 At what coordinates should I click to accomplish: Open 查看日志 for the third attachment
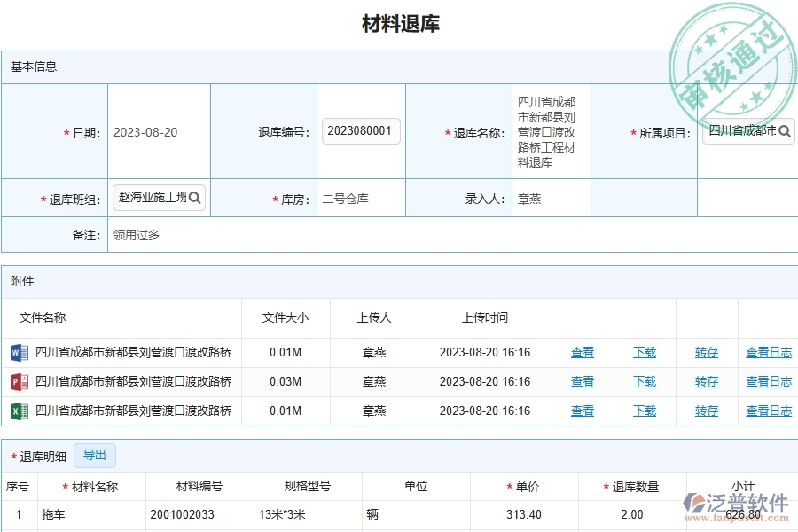tap(768, 411)
